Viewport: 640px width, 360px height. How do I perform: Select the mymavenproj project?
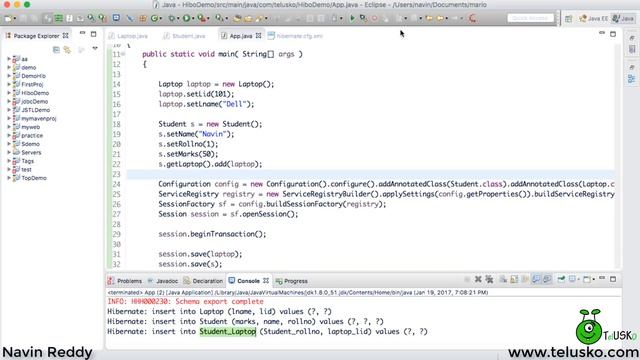[39, 118]
